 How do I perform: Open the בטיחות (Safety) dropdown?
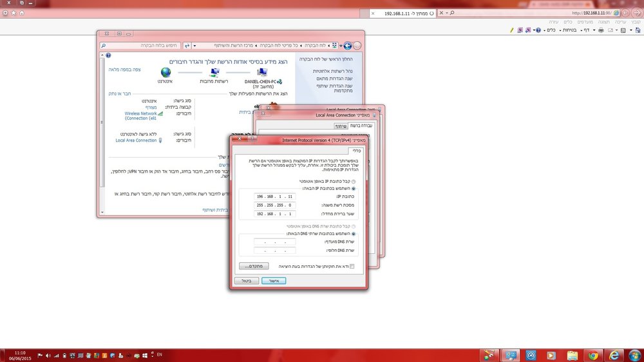(x=568, y=30)
